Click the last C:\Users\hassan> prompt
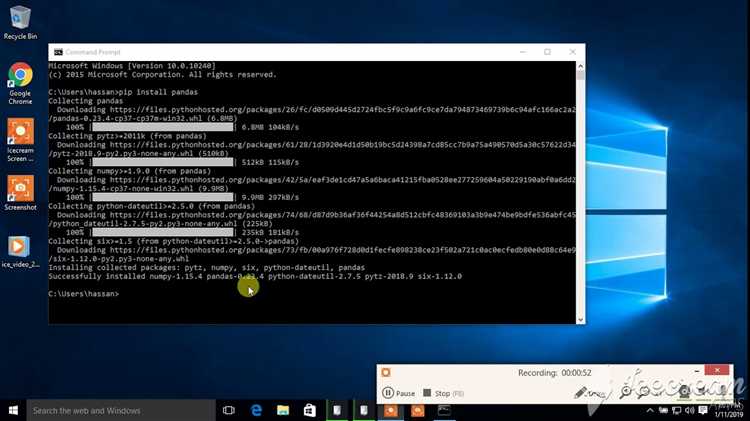The image size is (750, 421). point(83,294)
